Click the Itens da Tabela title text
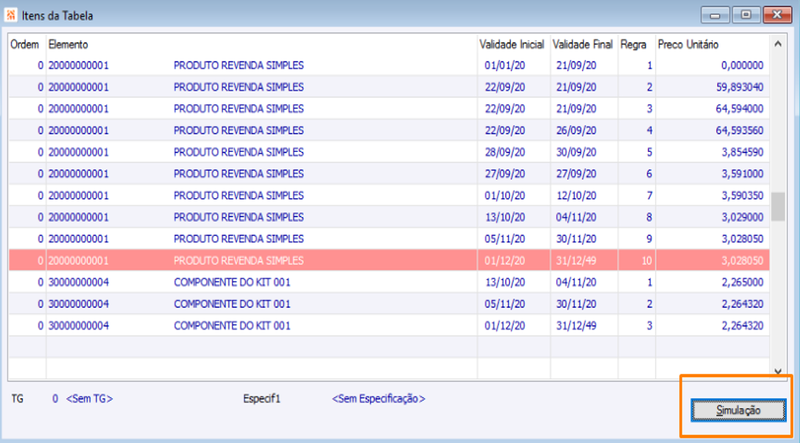This screenshot has width=800, height=443. 57,15
